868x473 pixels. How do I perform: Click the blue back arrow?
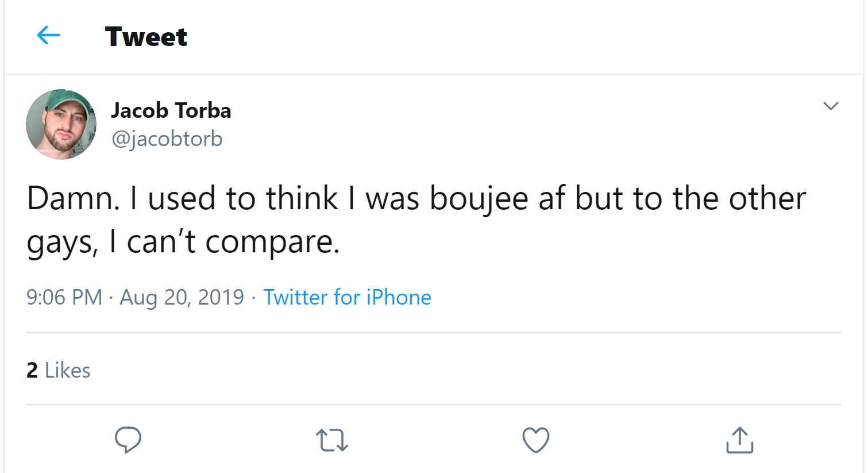[x=48, y=36]
